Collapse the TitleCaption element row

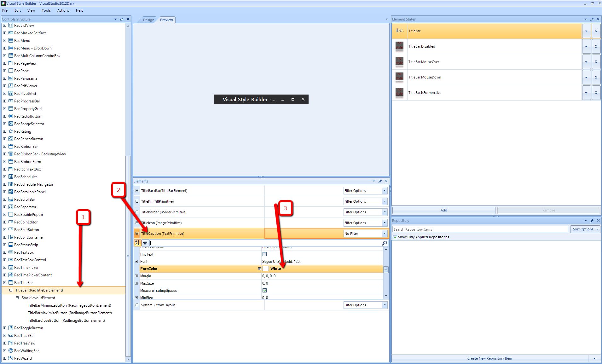tap(137, 234)
